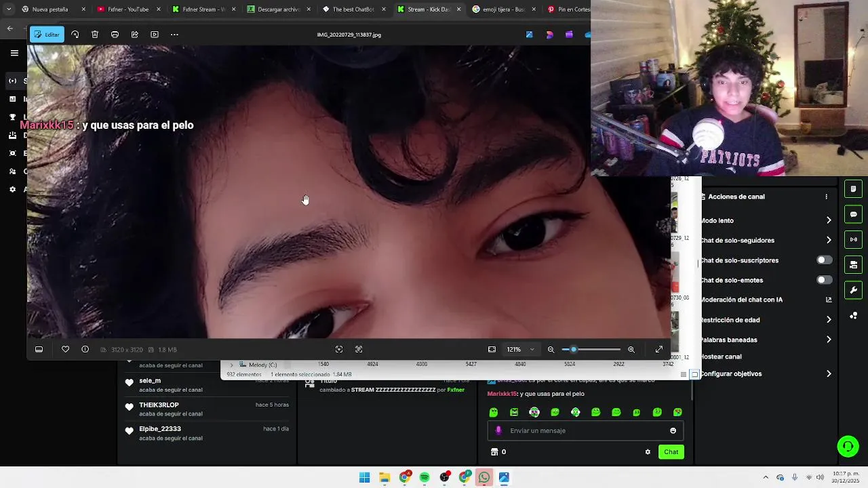Fit the image to window
868x488 pixels.
pyautogui.click(x=492, y=350)
